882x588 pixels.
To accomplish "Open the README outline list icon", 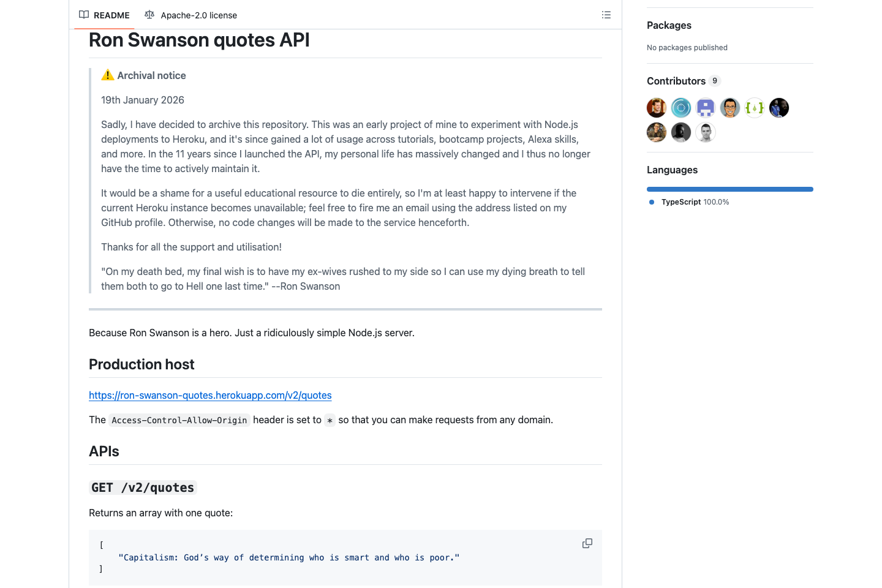I will coord(606,15).
